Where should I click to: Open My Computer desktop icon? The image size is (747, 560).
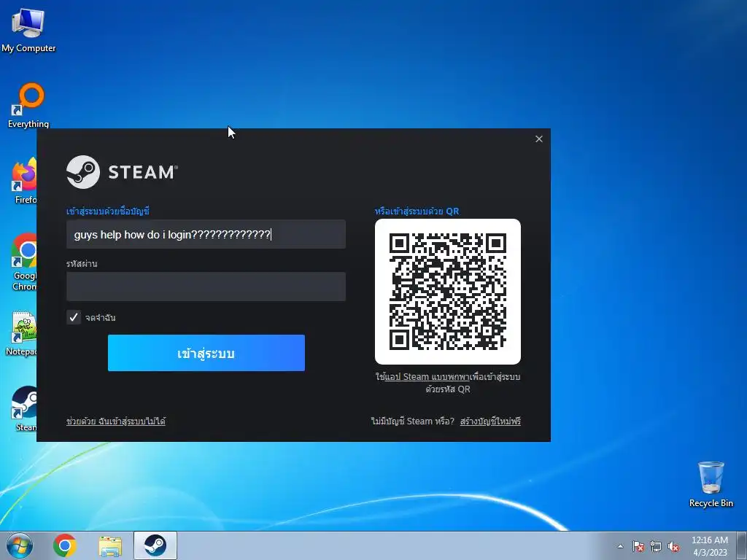28,30
